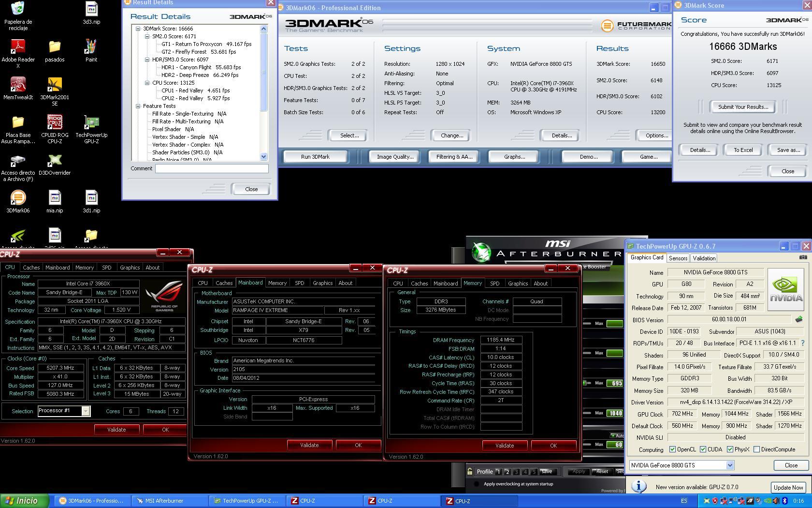Switch to the Validation tab in GPU-Z
The image size is (812, 508).
pos(704,258)
